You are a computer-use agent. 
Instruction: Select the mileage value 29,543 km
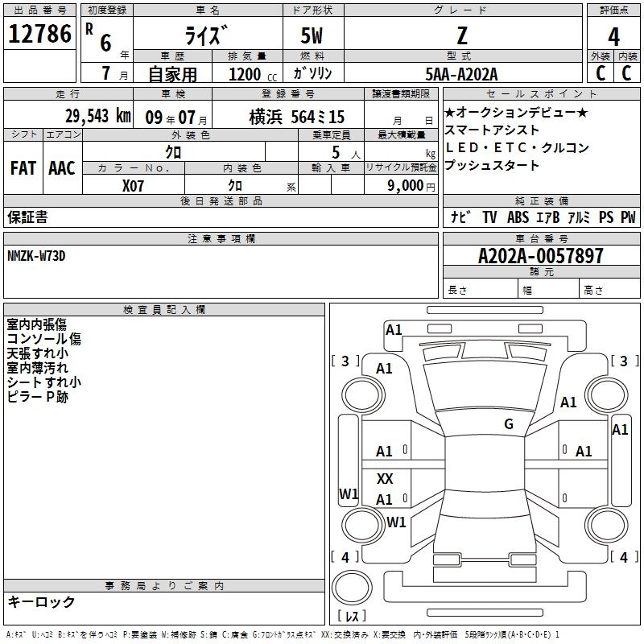pyautogui.click(x=97, y=116)
